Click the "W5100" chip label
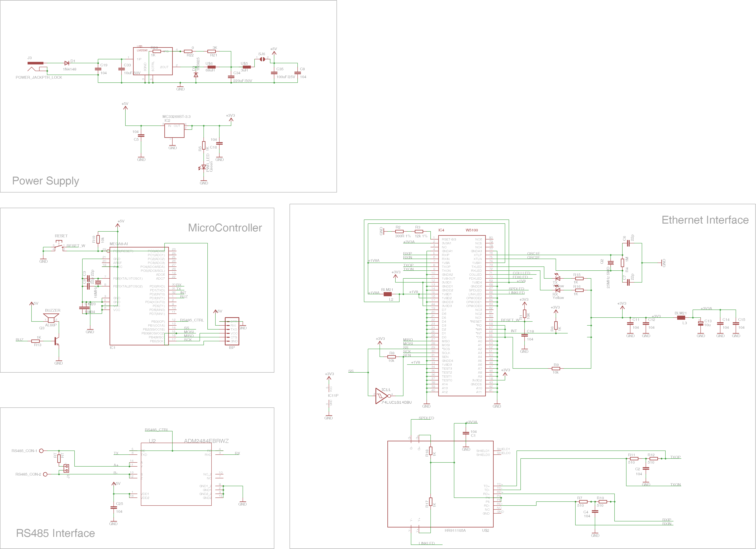This screenshot has width=756, height=549. [472, 230]
